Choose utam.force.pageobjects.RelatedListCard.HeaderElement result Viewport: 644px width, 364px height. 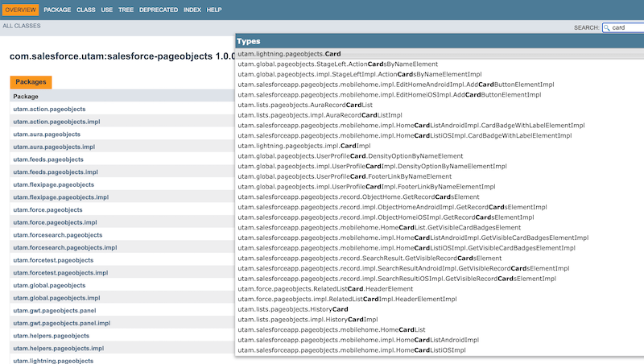325,288
